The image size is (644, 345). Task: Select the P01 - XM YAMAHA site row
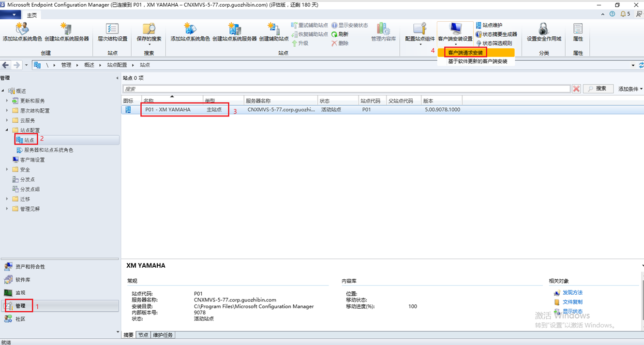point(382,110)
